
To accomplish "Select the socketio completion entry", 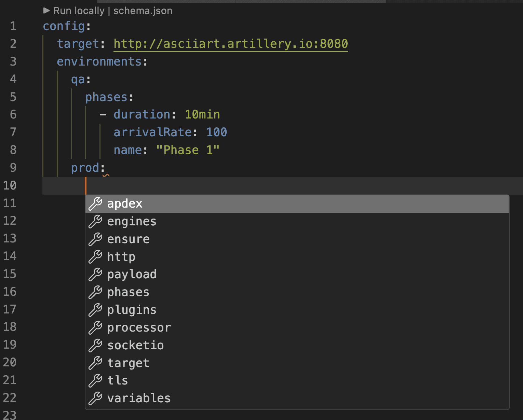I will click(135, 345).
